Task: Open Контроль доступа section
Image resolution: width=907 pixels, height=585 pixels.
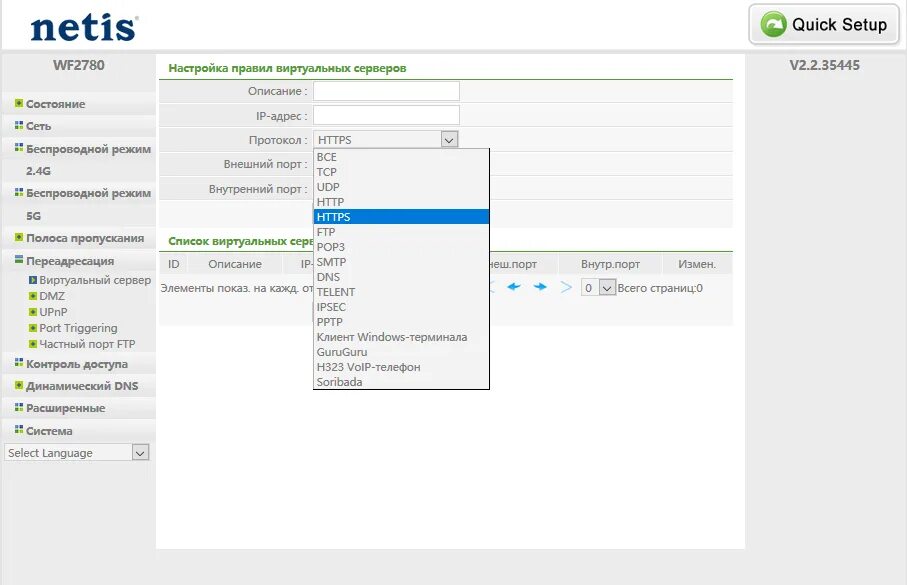Action: [x=79, y=364]
